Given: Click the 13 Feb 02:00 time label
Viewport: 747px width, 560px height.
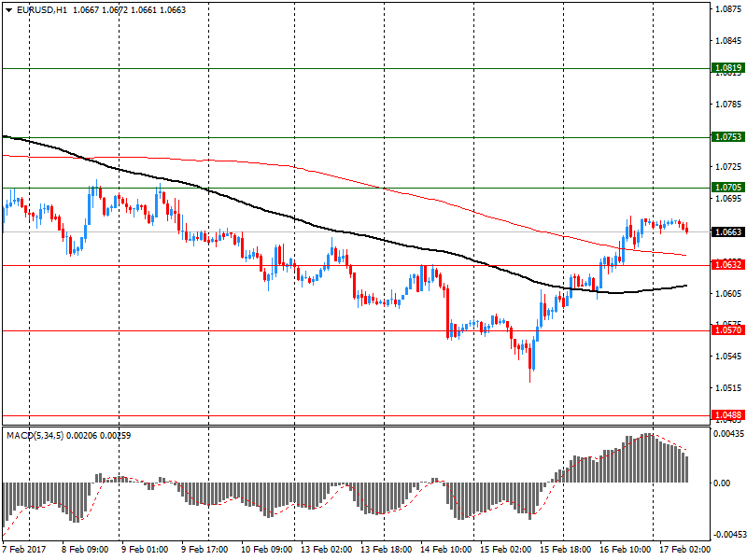Looking at the screenshot, I should coord(326,550).
